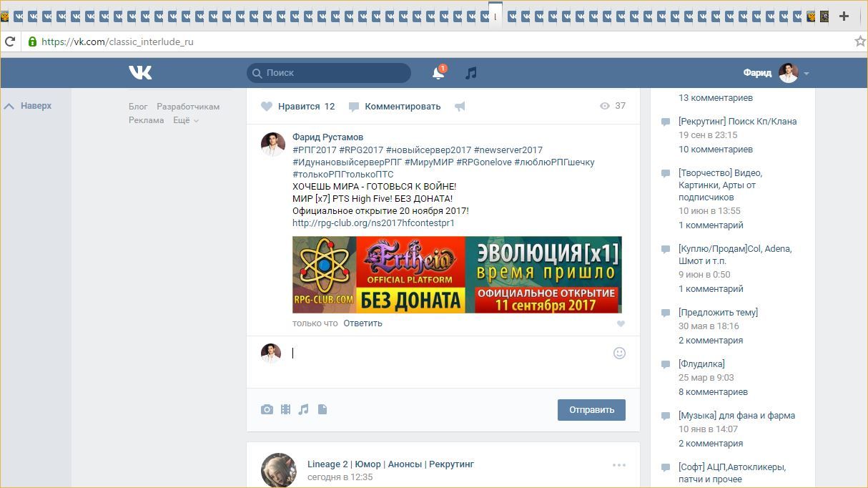The width and height of the screenshot is (868, 488).
Task: Open topic [Куплю/Продам]Col, Adena
Action: click(x=735, y=255)
